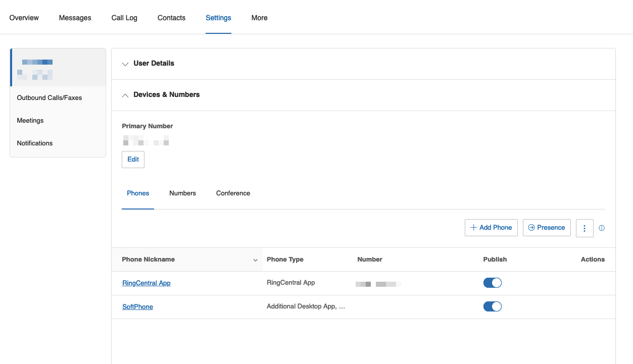Select Outbound Calls/Faxes in sidebar

[50, 98]
